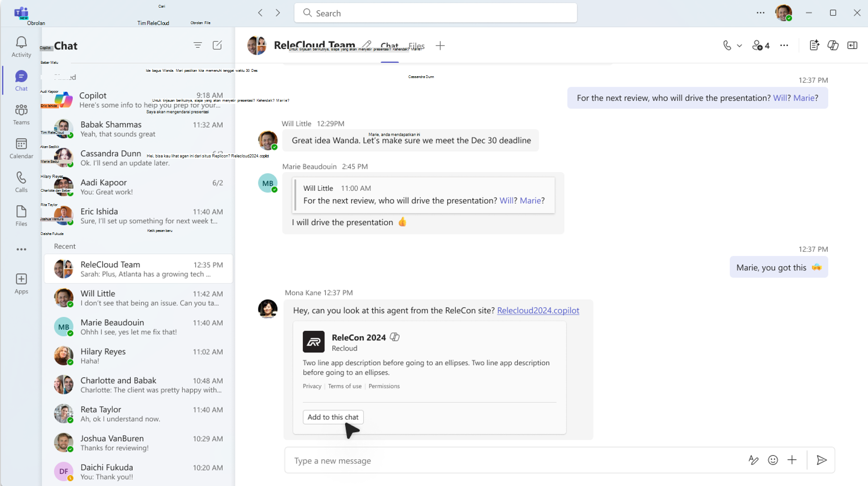
Task: Open chat with Will Little
Action: pos(138,298)
